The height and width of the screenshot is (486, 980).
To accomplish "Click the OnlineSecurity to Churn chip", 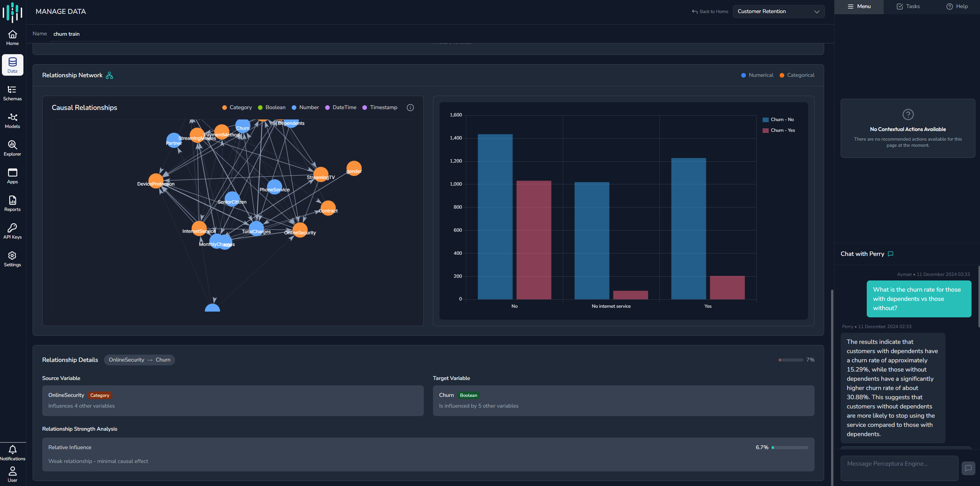I will point(139,360).
